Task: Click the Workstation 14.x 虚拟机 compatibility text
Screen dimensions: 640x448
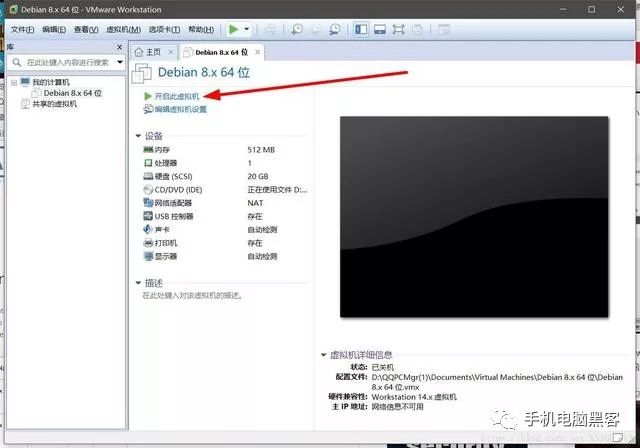Action: 414,397
